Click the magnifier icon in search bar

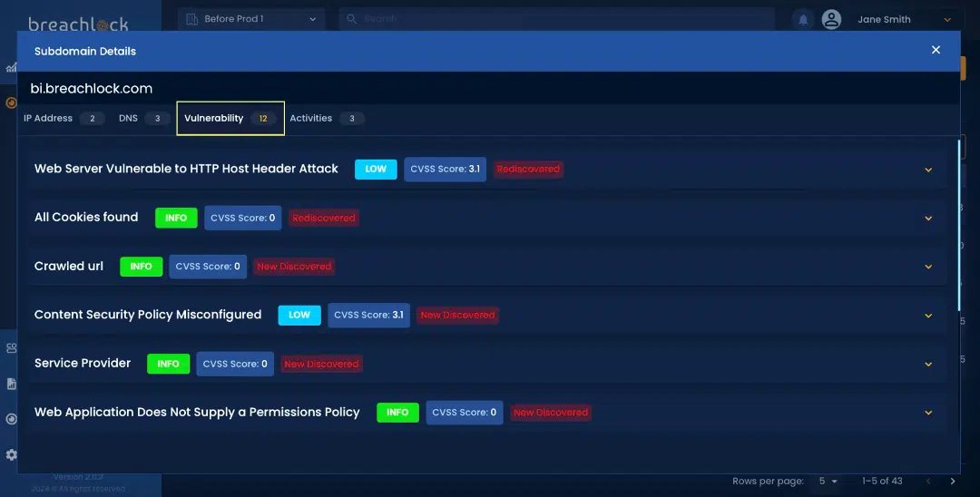point(352,19)
